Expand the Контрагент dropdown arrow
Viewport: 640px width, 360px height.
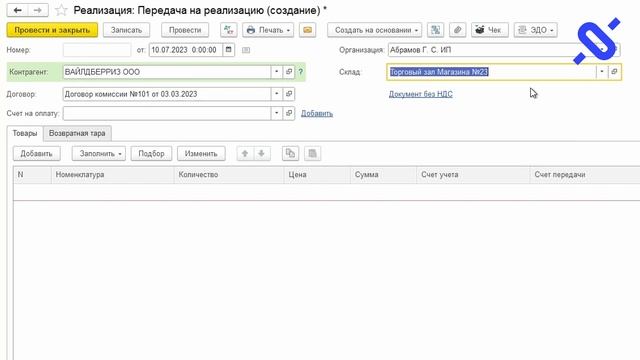pyautogui.click(x=276, y=72)
